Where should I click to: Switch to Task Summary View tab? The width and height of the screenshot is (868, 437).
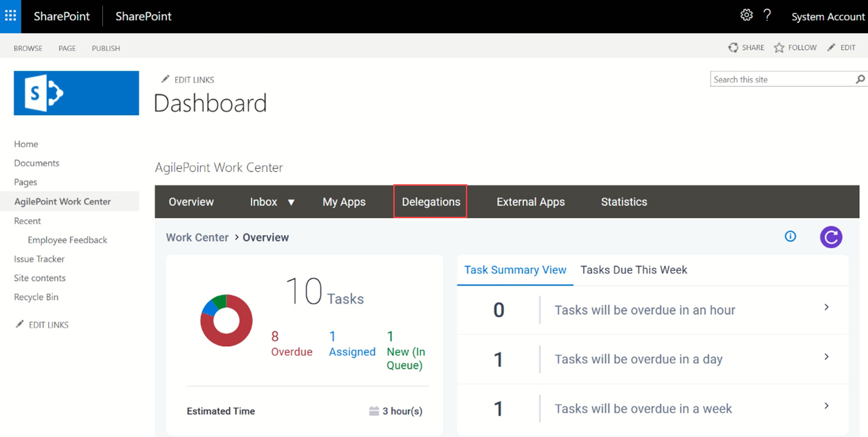point(515,270)
